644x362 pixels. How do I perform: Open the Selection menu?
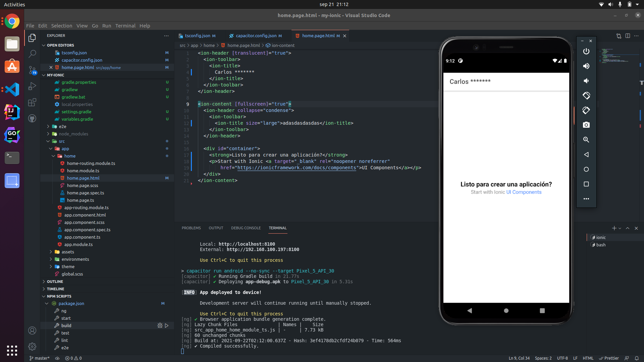(61, 25)
